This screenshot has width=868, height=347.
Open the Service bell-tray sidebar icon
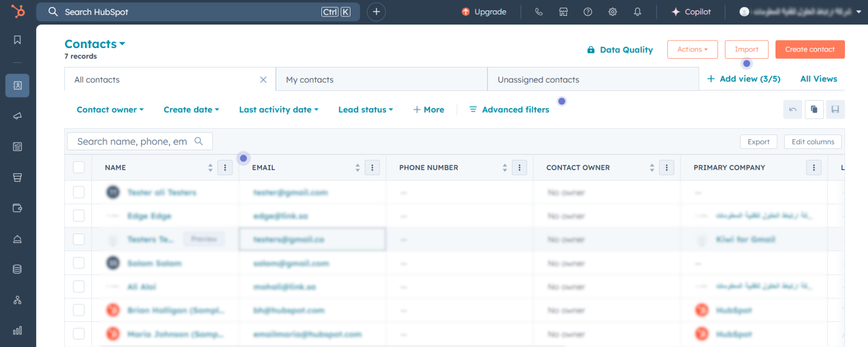pyautogui.click(x=17, y=239)
